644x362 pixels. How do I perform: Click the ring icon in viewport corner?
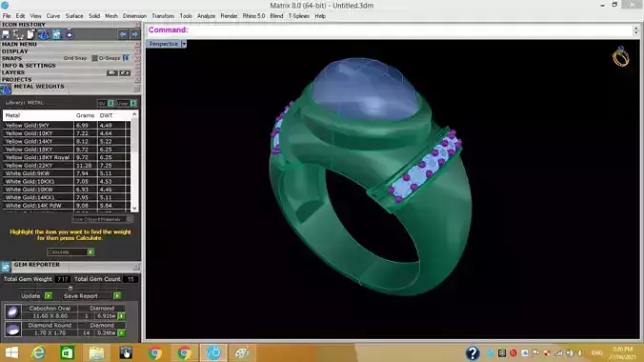click(620, 57)
